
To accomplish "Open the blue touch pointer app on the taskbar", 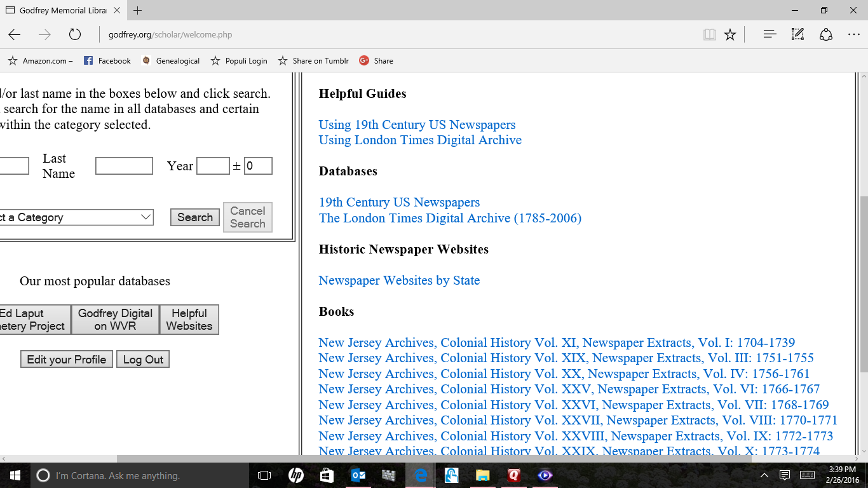I will coord(451,475).
